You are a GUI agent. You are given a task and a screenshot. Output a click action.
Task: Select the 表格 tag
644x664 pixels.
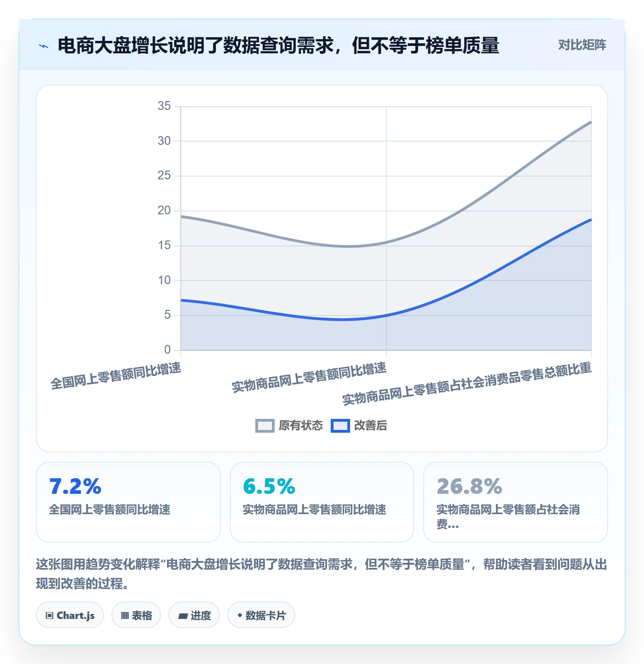point(136,615)
